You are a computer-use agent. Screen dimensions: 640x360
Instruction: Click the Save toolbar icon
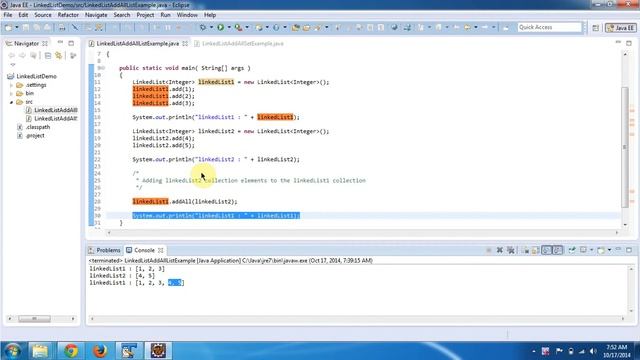[26, 27]
